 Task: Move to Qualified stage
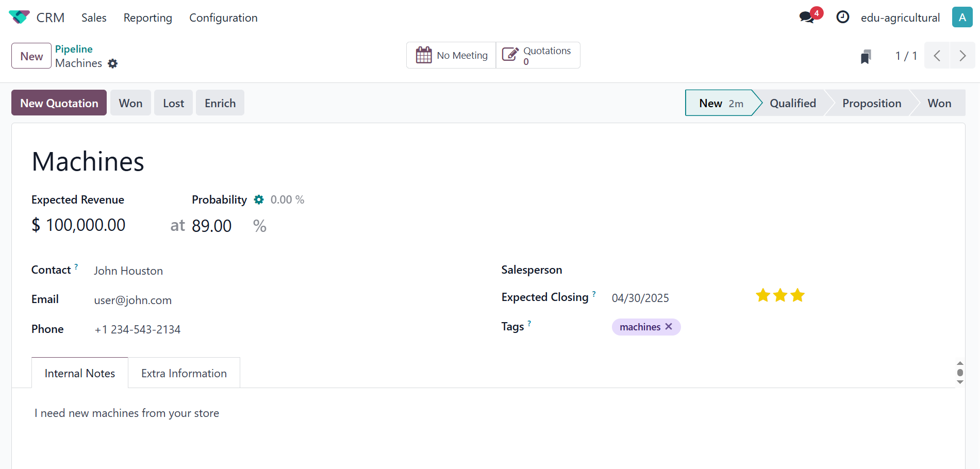(793, 103)
